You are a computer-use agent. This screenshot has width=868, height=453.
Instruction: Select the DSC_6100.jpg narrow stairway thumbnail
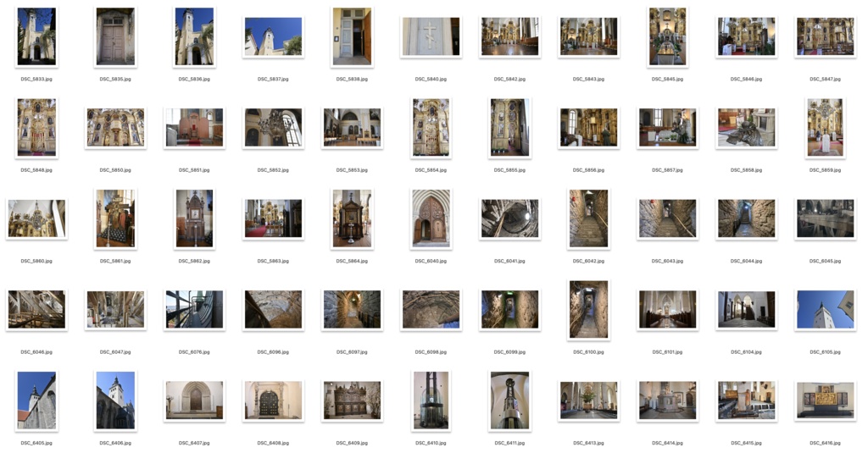coord(588,309)
